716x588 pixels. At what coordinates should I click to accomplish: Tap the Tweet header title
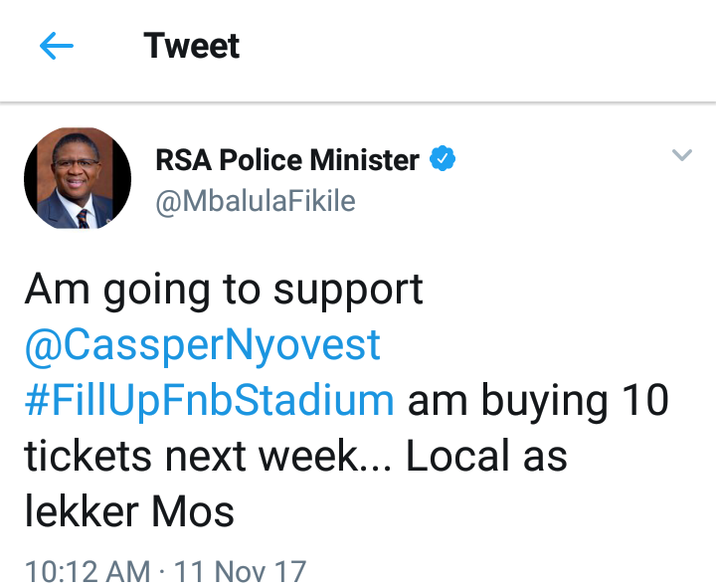coord(191,46)
